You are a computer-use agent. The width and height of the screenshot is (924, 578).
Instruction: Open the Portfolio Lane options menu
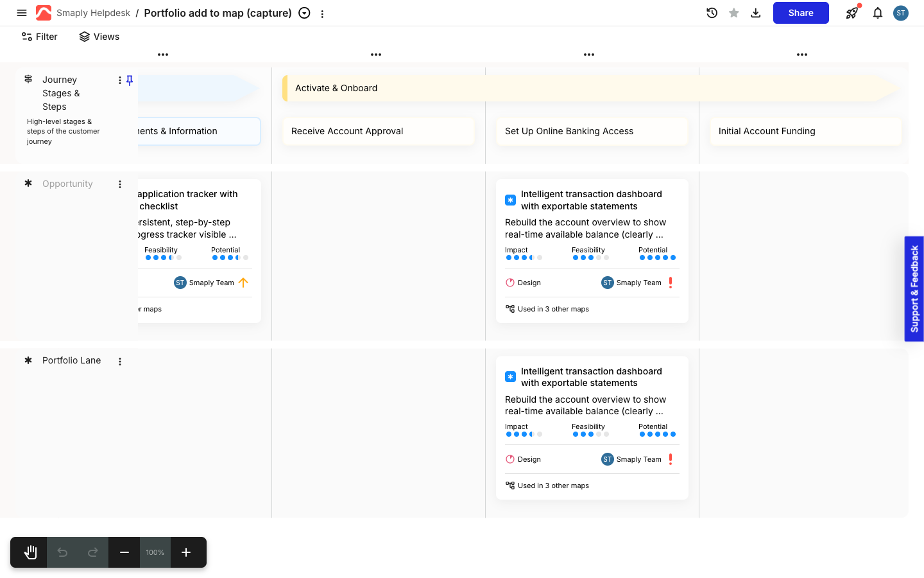coord(120,362)
